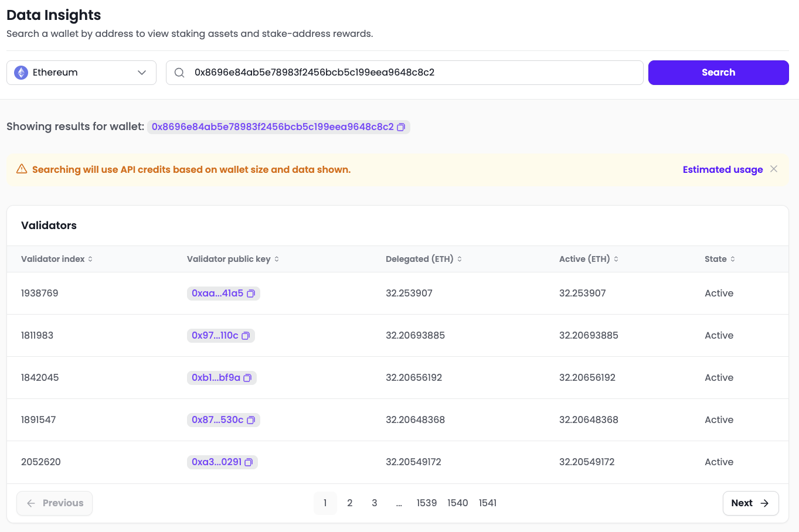
Task: Open the Estimated usage link
Action: (723, 169)
